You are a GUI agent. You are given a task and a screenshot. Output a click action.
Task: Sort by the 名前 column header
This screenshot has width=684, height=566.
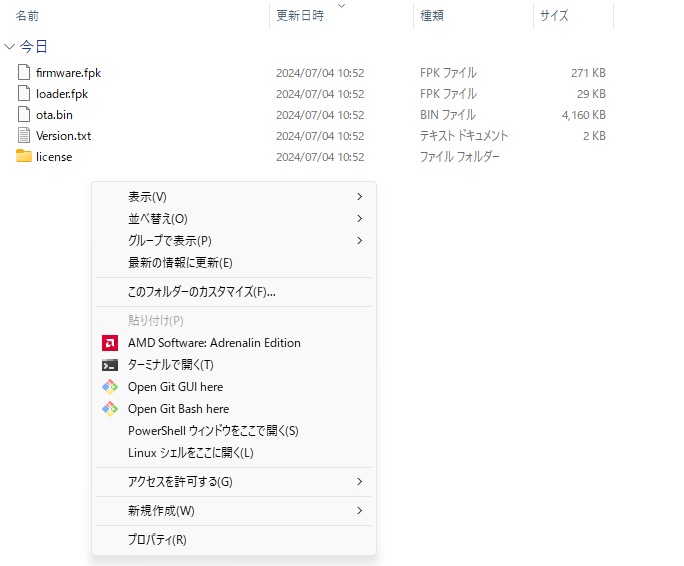[27, 16]
